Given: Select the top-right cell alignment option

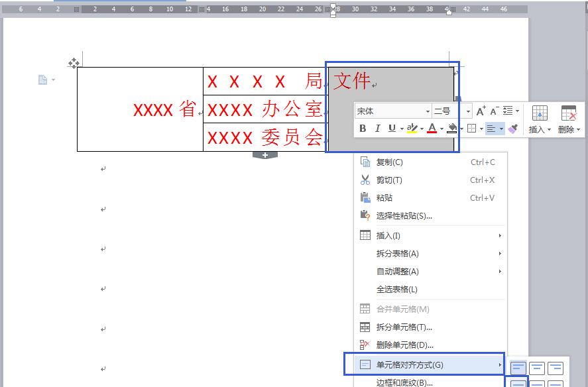Looking at the screenshot, I should point(556,368).
